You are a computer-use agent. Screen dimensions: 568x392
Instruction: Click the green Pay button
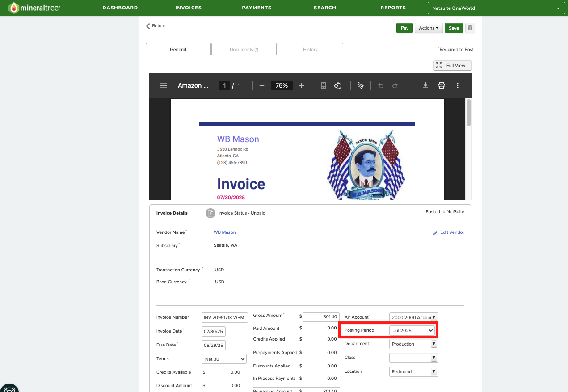[404, 28]
